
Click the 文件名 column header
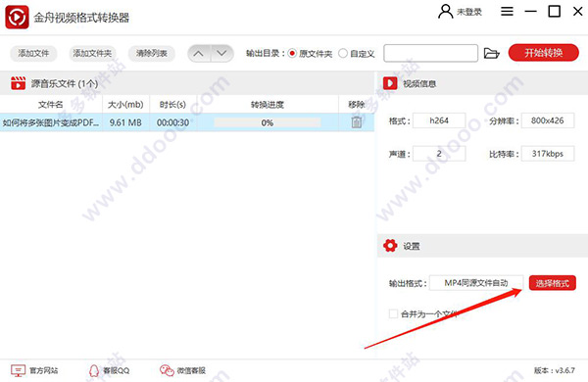(51, 105)
